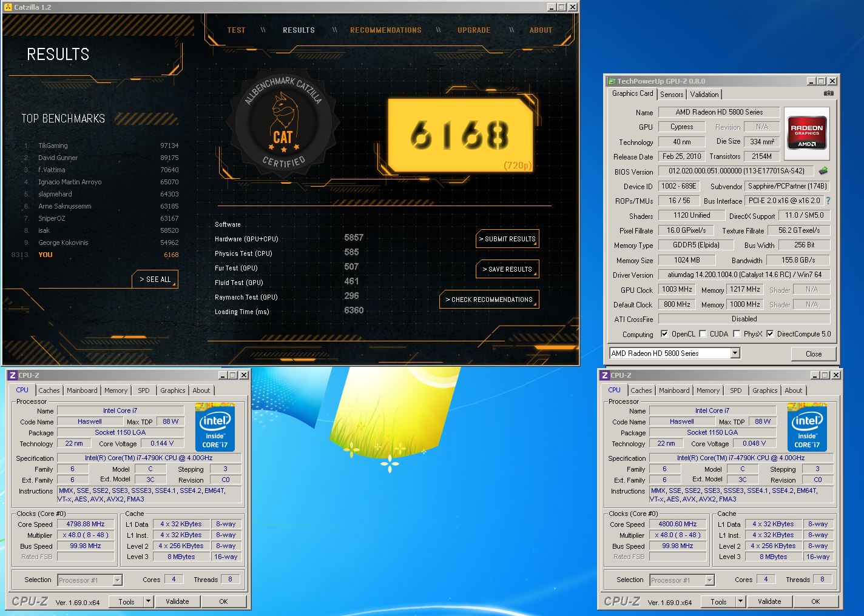
Task: Toggle the OpenCL checkbox in GPU-Z
Action: [x=664, y=334]
